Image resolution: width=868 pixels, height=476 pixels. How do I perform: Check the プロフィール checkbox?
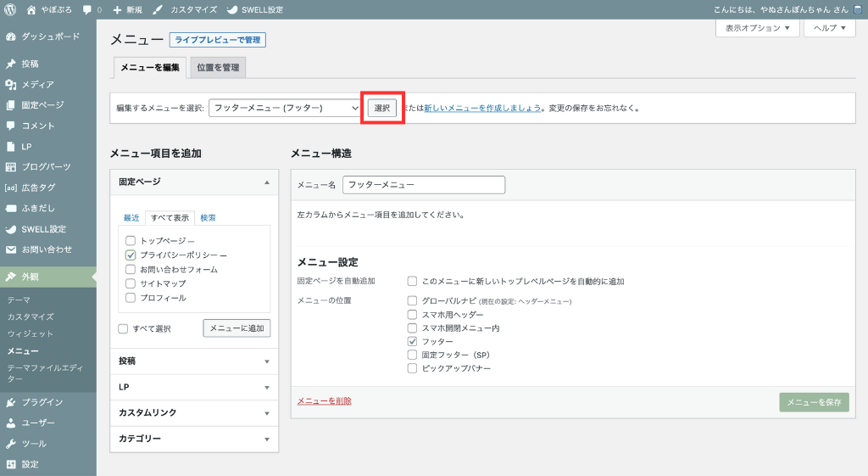pyautogui.click(x=131, y=298)
